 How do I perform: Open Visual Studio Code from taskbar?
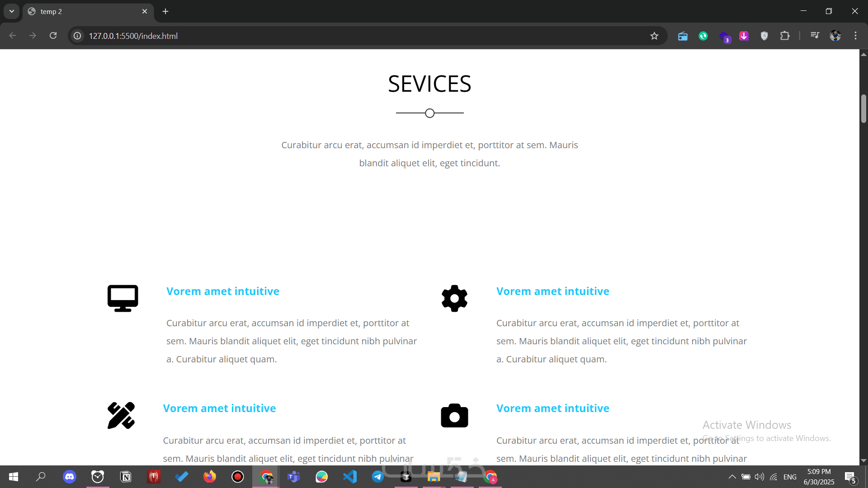point(350,477)
